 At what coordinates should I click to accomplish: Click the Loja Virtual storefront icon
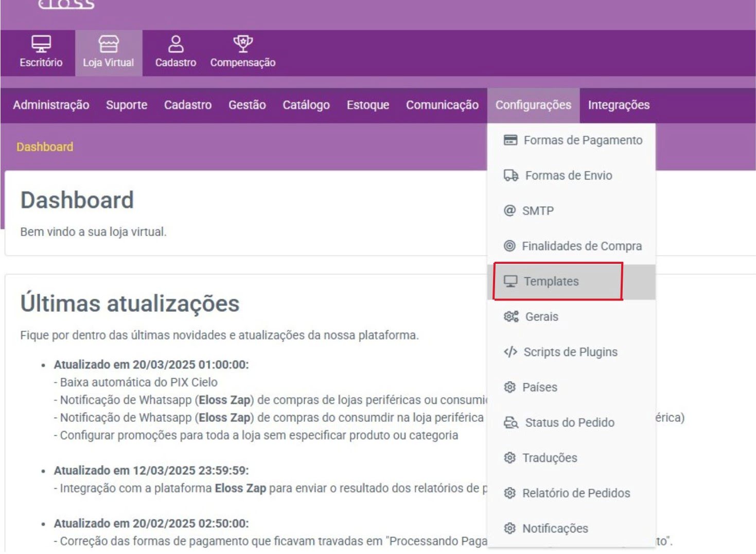point(109,44)
